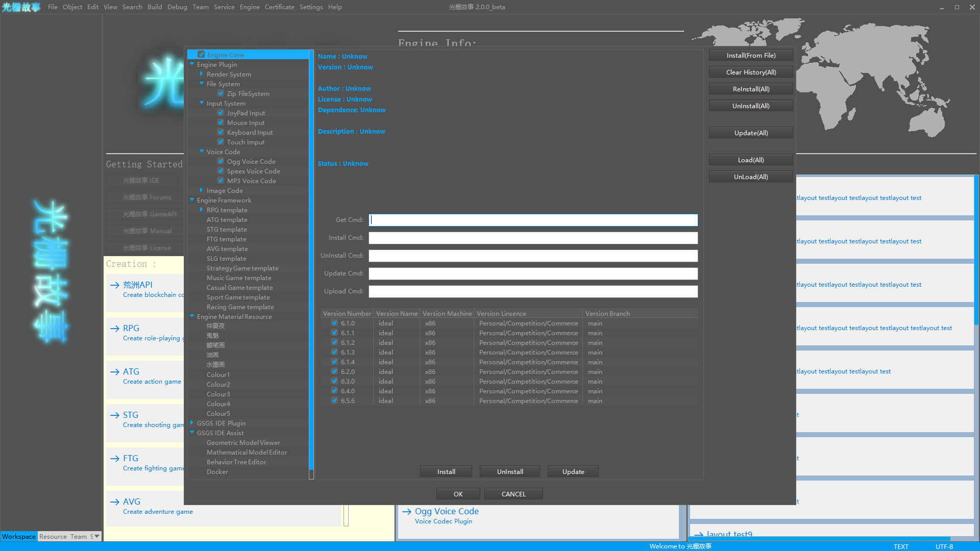980x551 pixels.
Task: Click the ATG creation arrow icon
Action: click(115, 372)
